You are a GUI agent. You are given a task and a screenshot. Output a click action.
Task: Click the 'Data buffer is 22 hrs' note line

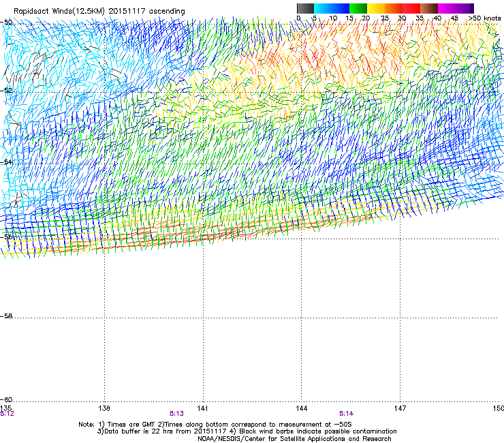click(247, 431)
